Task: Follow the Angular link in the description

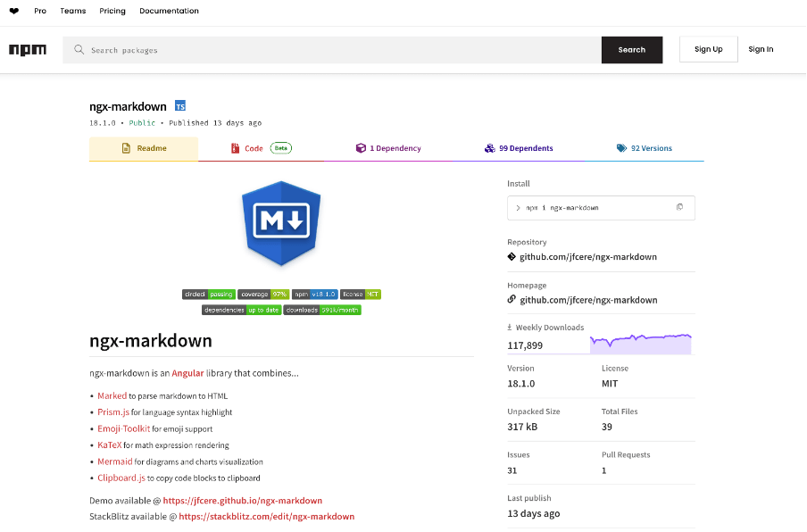Action: point(187,373)
